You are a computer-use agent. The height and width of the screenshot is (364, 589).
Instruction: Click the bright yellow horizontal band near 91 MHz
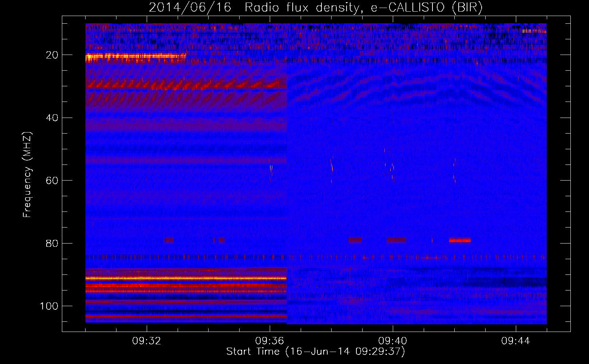pyautogui.click(x=186, y=278)
